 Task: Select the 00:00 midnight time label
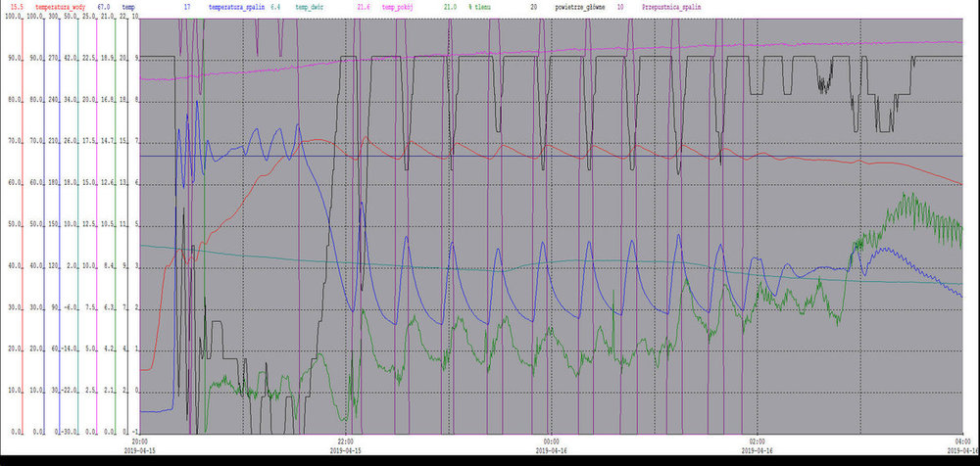pos(551,441)
